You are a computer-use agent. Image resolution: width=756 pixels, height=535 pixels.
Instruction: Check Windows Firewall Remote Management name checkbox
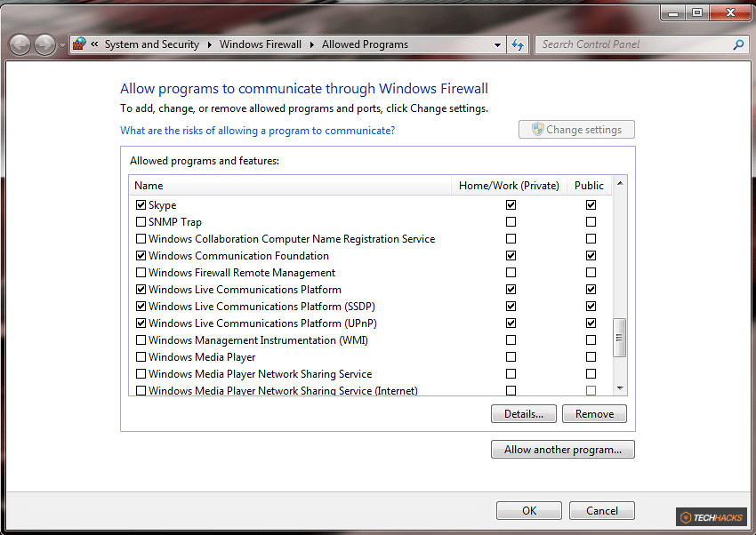point(141,273)
